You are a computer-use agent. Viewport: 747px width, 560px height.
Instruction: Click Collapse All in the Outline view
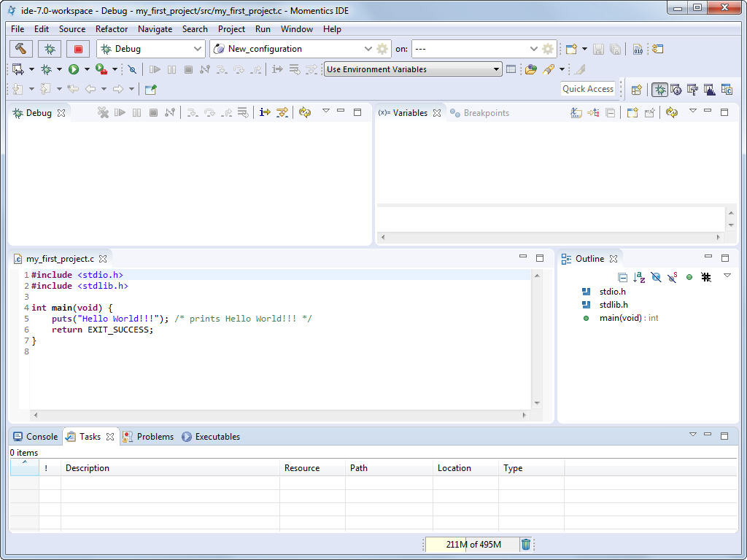click(x=624, y=278)
